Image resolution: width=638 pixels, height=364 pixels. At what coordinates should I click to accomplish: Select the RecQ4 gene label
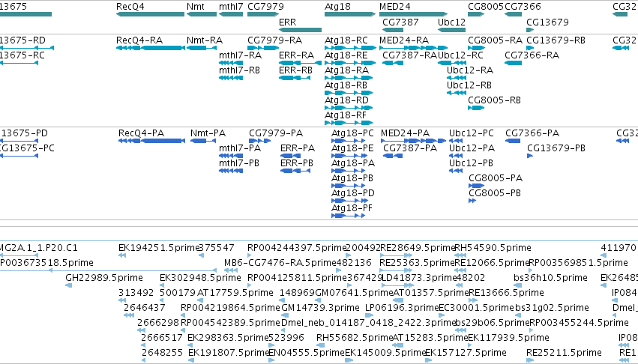click(x=130, y=7)
